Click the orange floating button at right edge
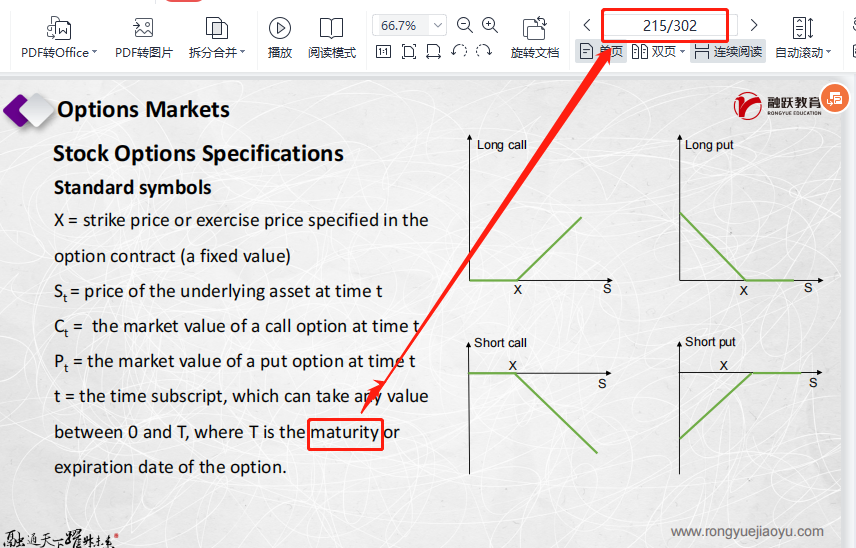The height and width of the screenshot is (548, 856). tap(835, 101)
